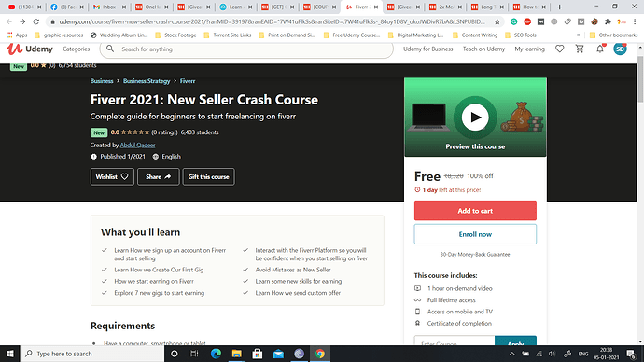
Task: Open instructor Abdul Qadeer's profile
Action: point(137,145)
